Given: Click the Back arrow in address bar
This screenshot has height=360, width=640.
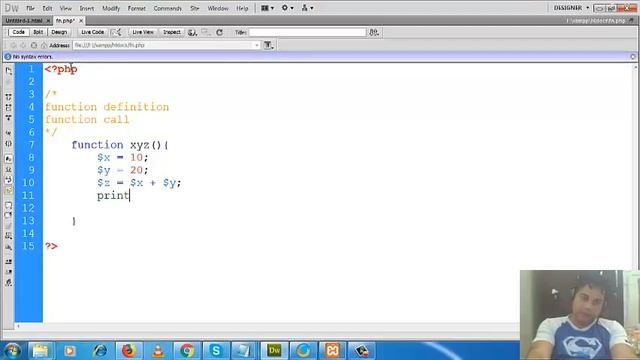Looking at the screenshot, I should coord(13,45).
